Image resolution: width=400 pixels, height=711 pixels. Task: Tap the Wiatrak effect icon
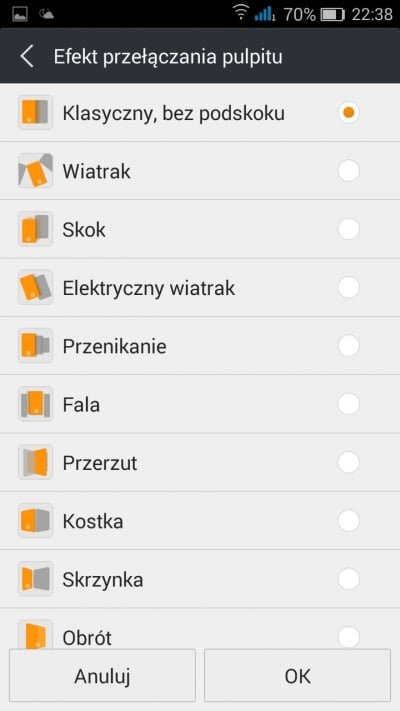pyautogui.click(x=35, y=171)
